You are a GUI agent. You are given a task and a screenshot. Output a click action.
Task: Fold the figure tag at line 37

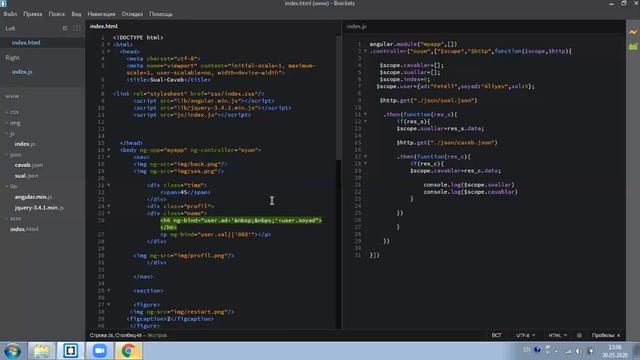(x=109, y=304)
